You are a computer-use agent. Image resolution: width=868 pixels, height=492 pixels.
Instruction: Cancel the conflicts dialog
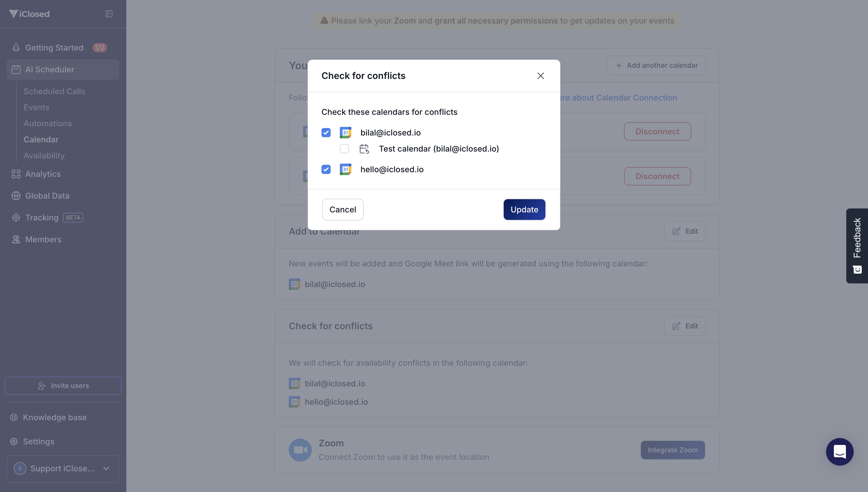[342, 210]
